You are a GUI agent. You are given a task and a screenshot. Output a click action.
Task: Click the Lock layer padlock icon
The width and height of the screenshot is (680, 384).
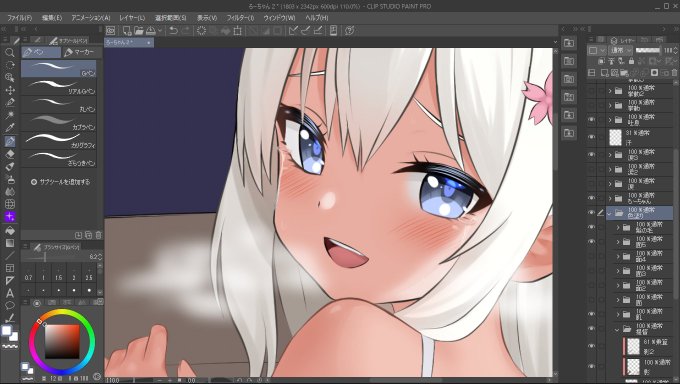[x=631, y=61]
